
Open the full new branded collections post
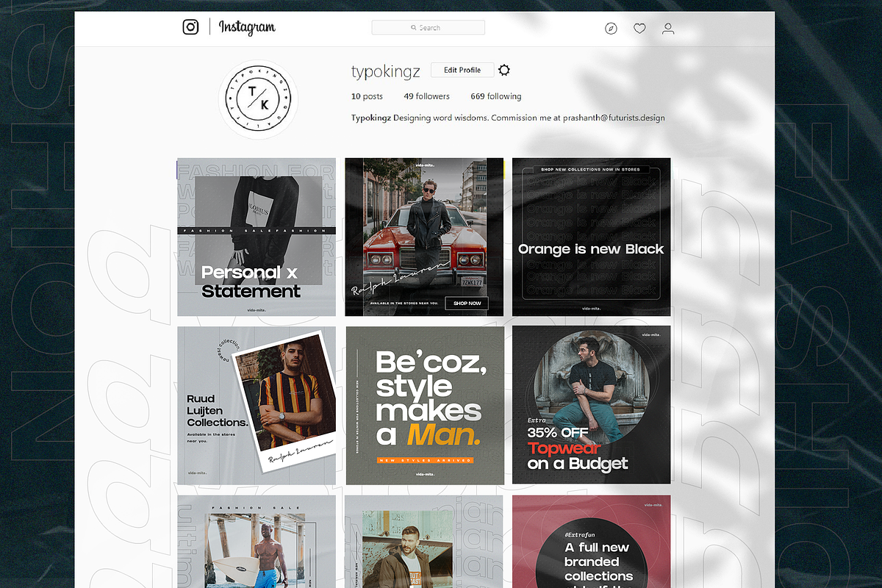tap(592, 541)
